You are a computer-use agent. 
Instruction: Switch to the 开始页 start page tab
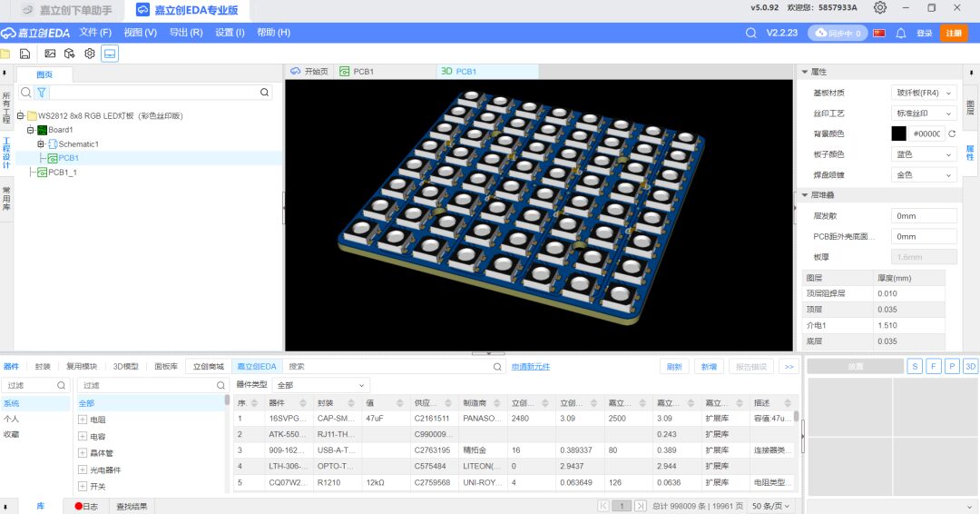pos(309,71)
